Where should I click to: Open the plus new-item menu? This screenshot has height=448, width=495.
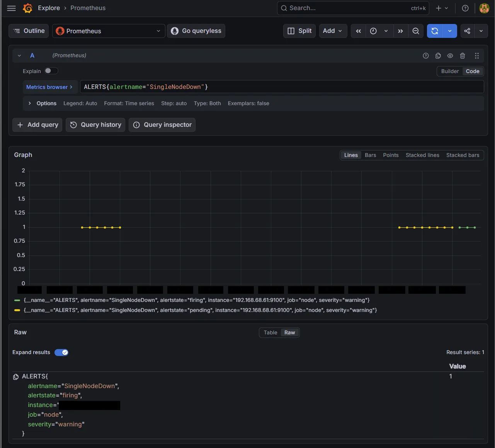point(442,8)
